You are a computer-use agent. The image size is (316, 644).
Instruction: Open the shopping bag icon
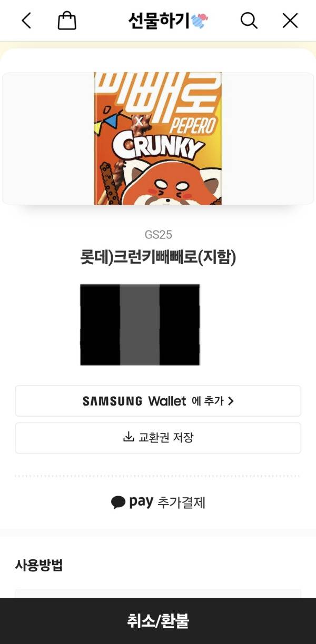(67, 21)
